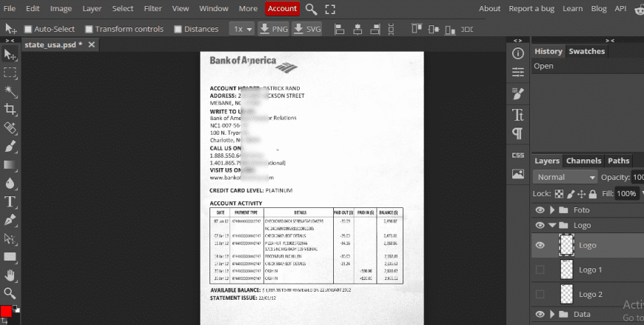This screenshot has height=325, width=644.
Task: Select the Move tool in the left toolbar
Action: click(x=10, y=54)
